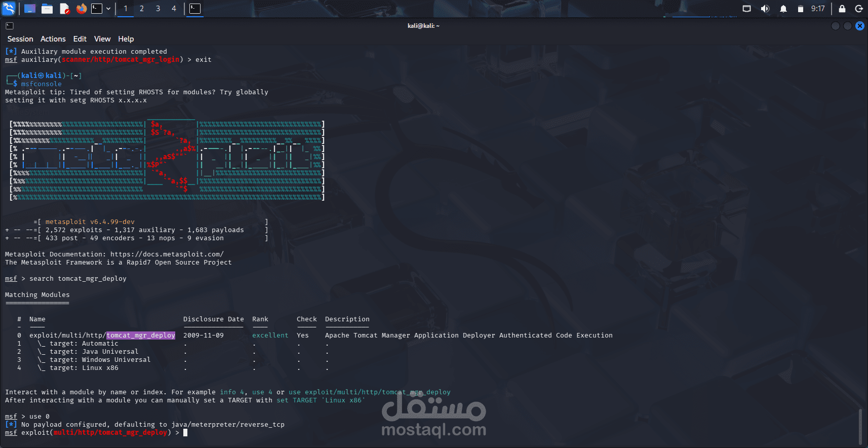Click the 'Disclosure Date' column header
Viewport: 868px width, 448px height.
tap(214, 319)
